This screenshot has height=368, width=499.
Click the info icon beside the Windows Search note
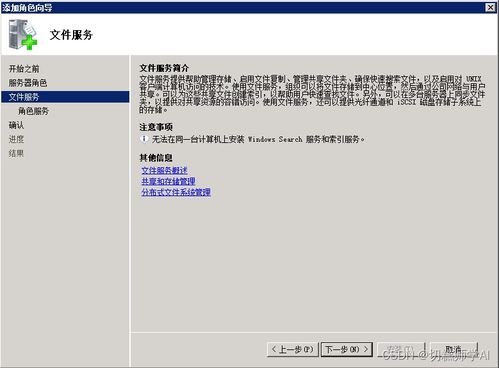(x=144, y=139)
